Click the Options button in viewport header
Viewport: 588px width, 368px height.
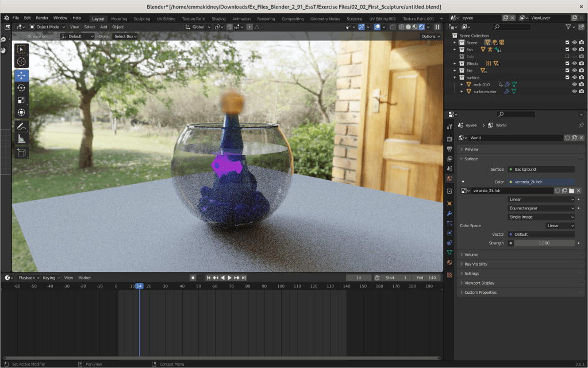429,36
